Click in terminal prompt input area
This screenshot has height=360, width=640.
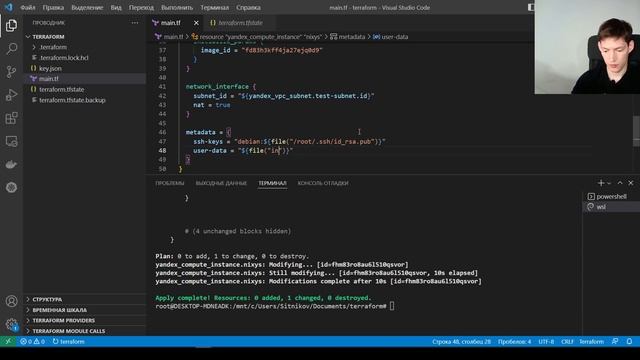(392, 306)
